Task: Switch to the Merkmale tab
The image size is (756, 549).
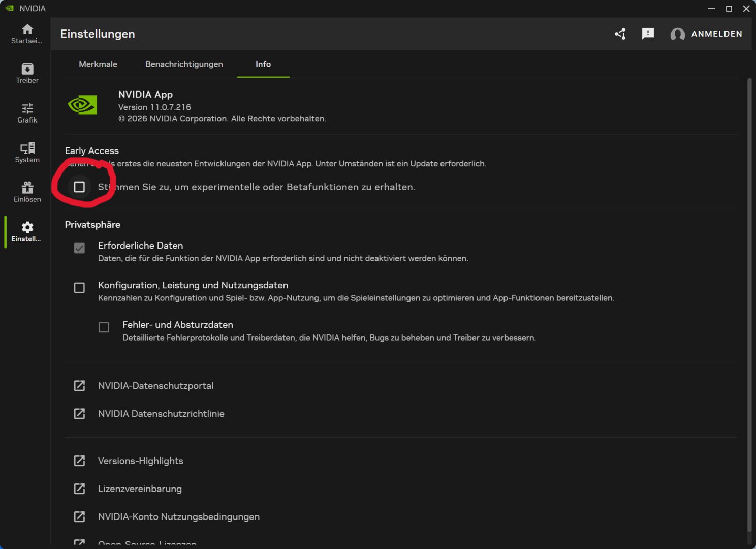Action: pyautogui.click(x=98, y=64)
